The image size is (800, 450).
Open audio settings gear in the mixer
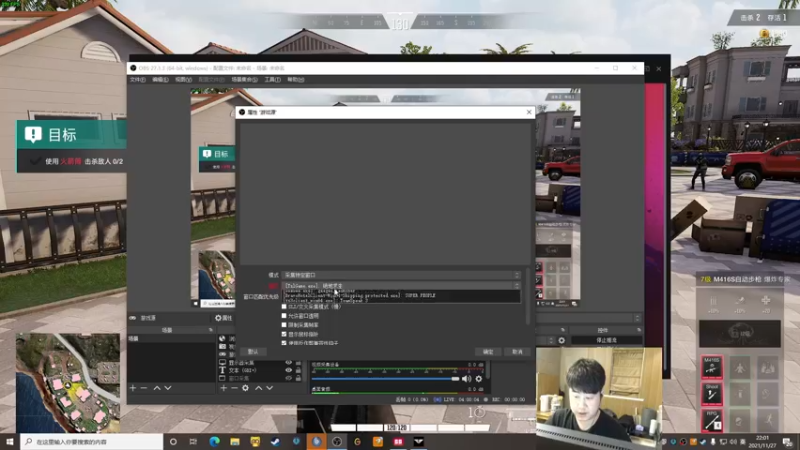click(479, 379)
